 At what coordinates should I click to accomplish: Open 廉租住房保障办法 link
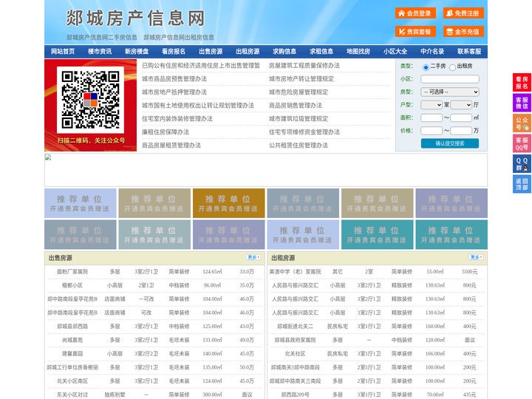pyautogui.click(x=166, y=132)
